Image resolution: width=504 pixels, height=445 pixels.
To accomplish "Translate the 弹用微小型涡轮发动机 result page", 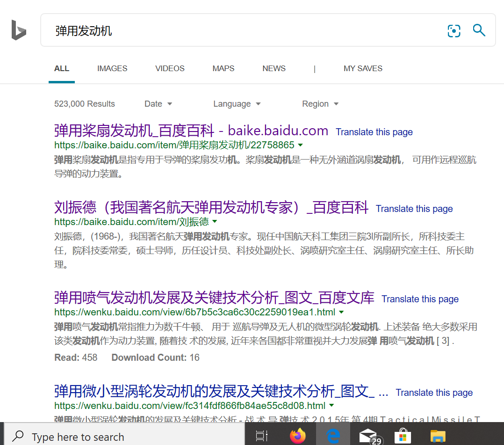I will pyautogui.click(x=434, y=393).
